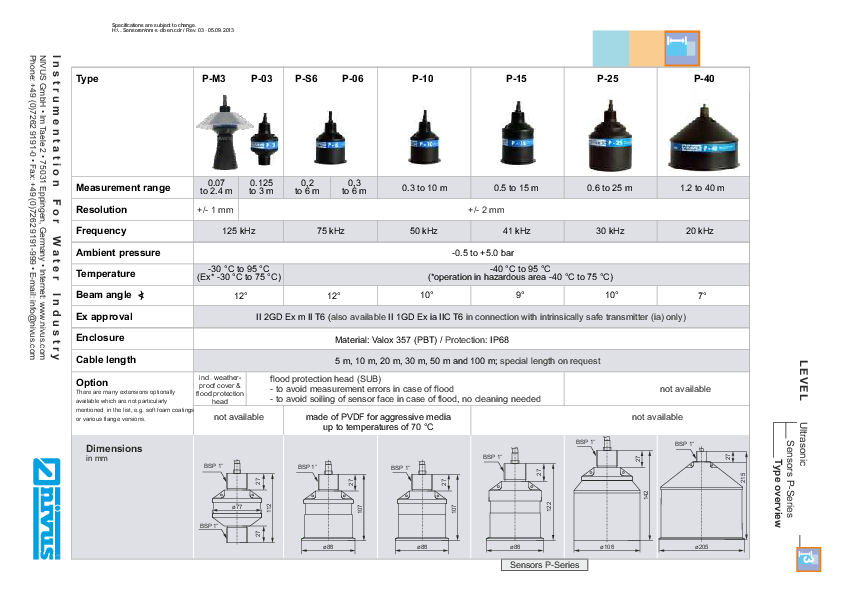Open the dimension drawing with ø77 diameter
The height and width of the screenshot is (595, 842).
coord(237,500)
